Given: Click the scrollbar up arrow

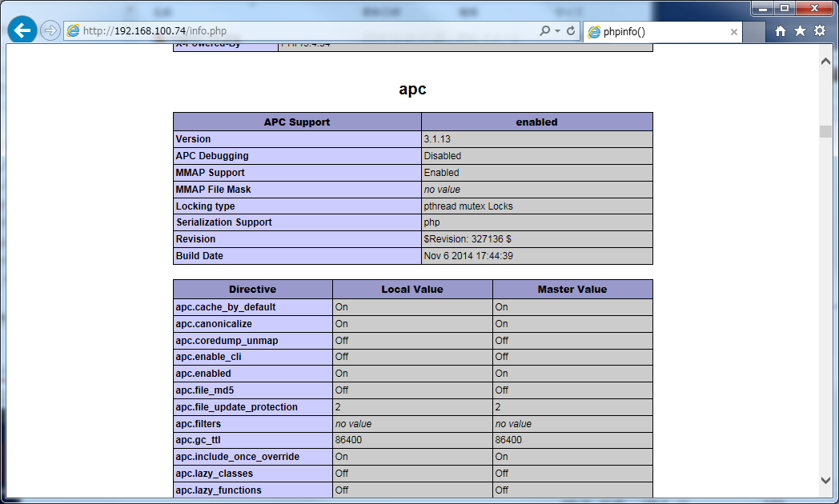Looking at the screenshot, I should (x=825, y=61).
